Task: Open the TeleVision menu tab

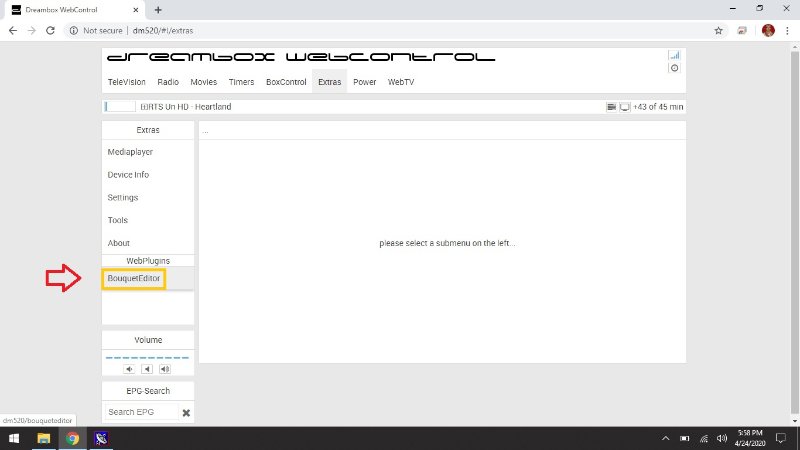Action: (126, 82)
